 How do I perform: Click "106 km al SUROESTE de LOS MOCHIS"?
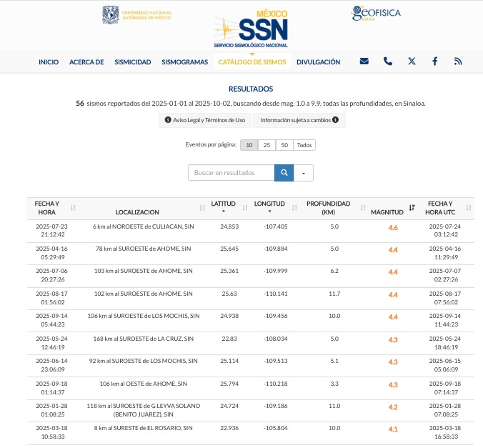[138, 316]
